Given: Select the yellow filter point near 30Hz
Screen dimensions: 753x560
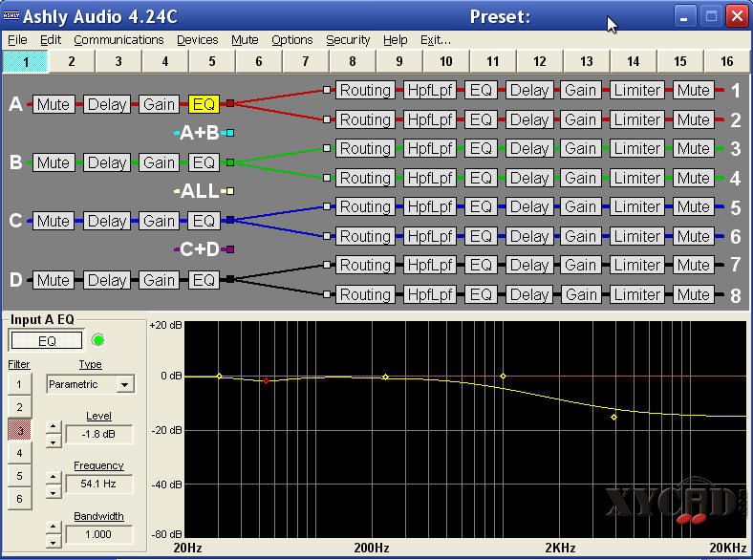Looking at the screenshot, I should 219,377.
